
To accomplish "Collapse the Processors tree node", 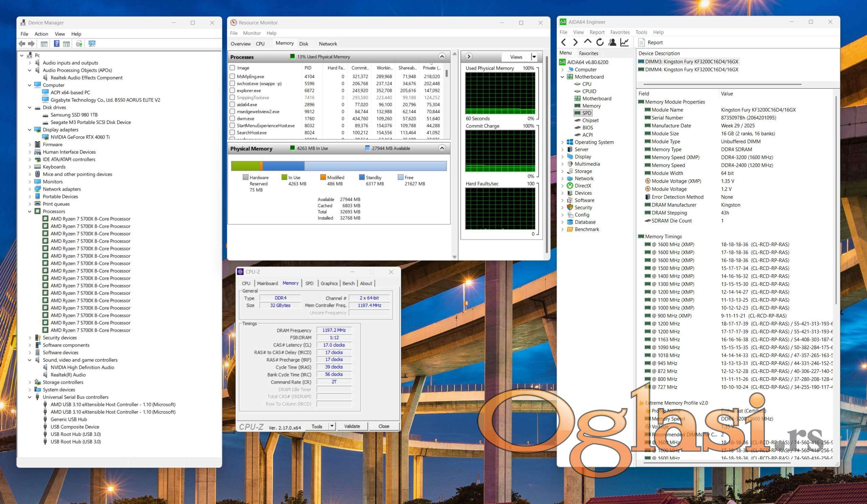I will pyautogui.click(x=29, y=211).
